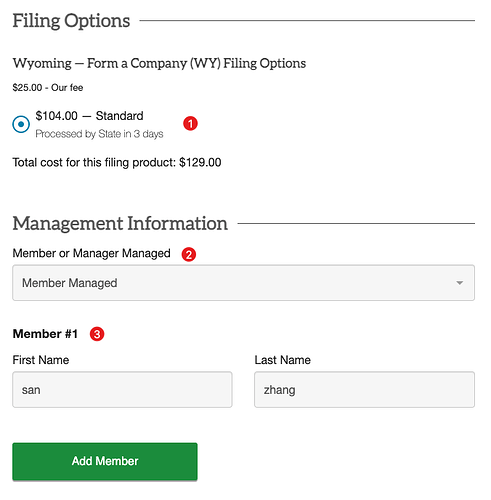
Task: Click the "First Name" field label
Action: tap(41, 360)
